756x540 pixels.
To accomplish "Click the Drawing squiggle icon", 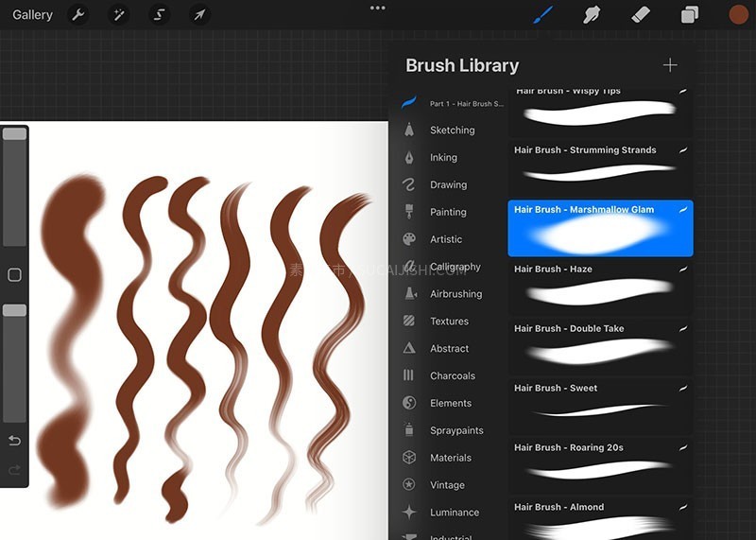I will point(409,184).
